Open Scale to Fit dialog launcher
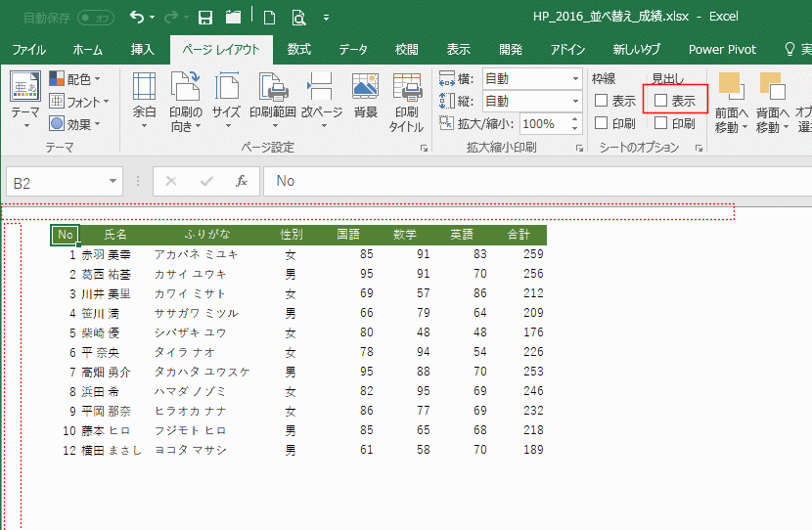The height and width of the screenshot is (530, 812). pos(579,149)
